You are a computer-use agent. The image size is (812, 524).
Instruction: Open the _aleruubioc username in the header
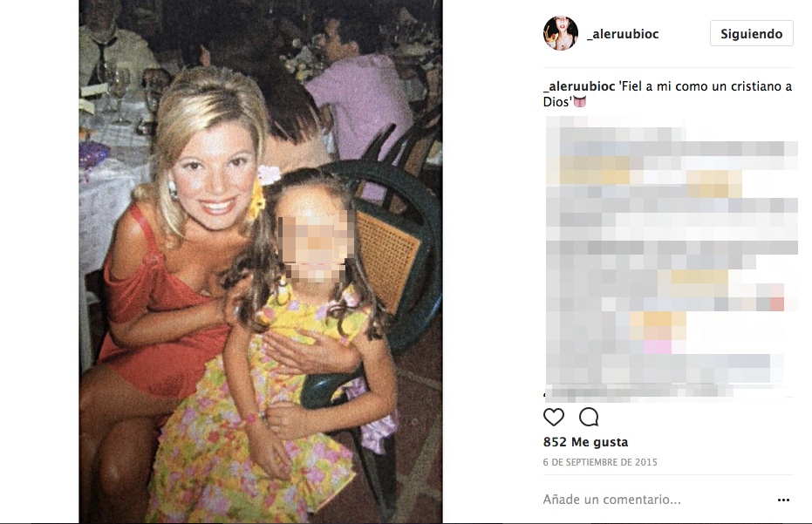(623, 34)
